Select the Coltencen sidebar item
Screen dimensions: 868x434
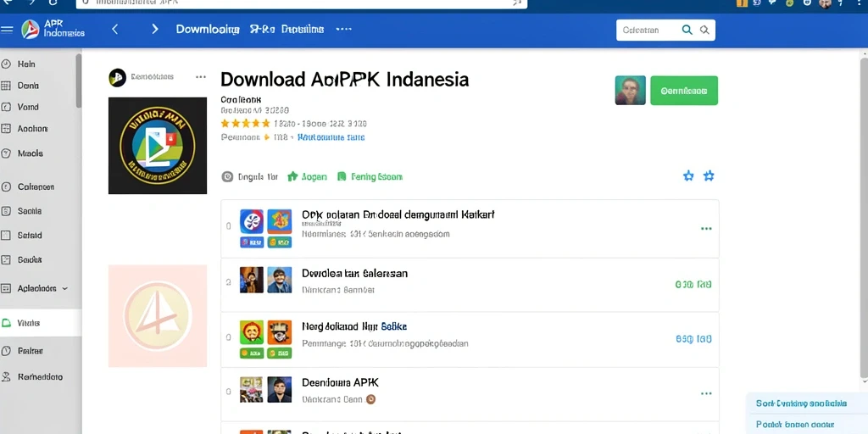click(x=36, y=187)
